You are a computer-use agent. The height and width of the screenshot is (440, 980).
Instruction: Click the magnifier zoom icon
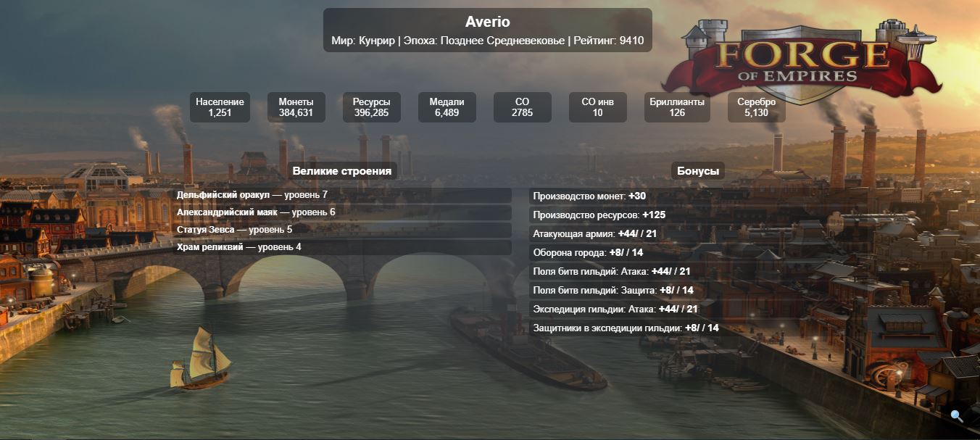tap(957, 416)
